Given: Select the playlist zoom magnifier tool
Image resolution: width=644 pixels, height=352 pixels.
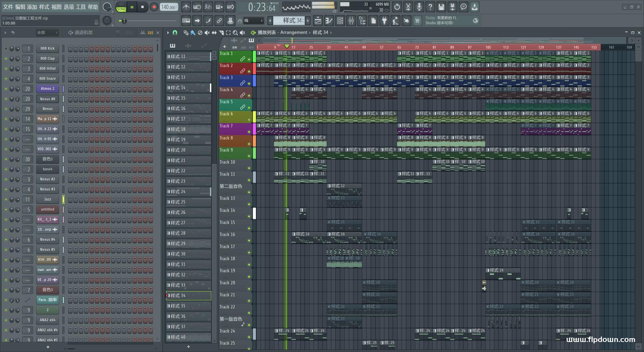Looking at the screenshot, I should (235, 33).
